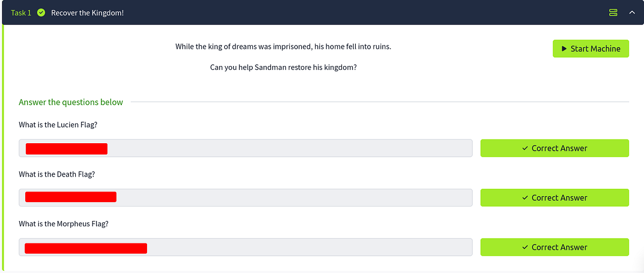Screen dimensions: 644x273
Task: Click the red redacted block in Lucien Flag field
Action: click(x=67, y=149)
